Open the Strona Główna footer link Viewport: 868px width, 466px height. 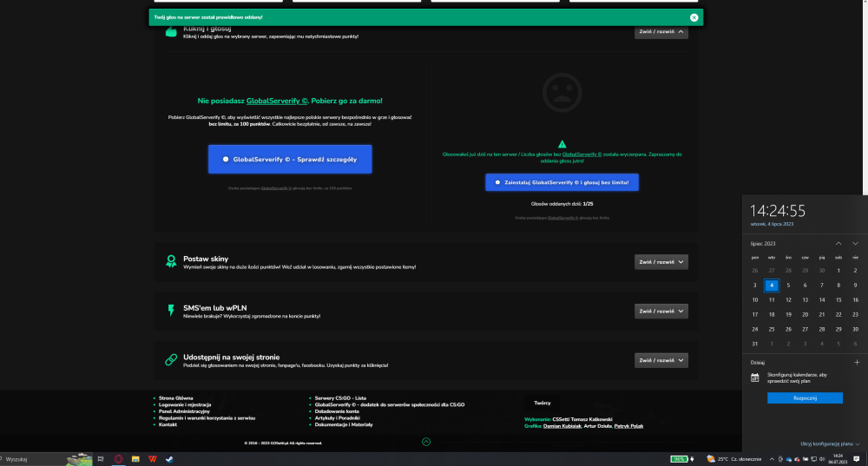[x=176, y=398]
